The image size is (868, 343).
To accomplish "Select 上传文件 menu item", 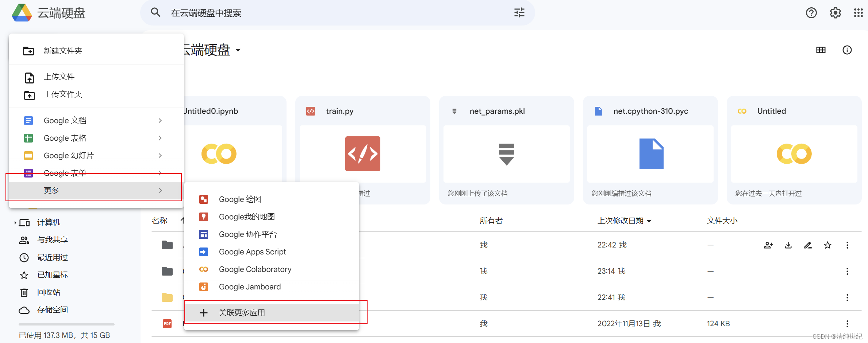I will [x=96, y=77].
